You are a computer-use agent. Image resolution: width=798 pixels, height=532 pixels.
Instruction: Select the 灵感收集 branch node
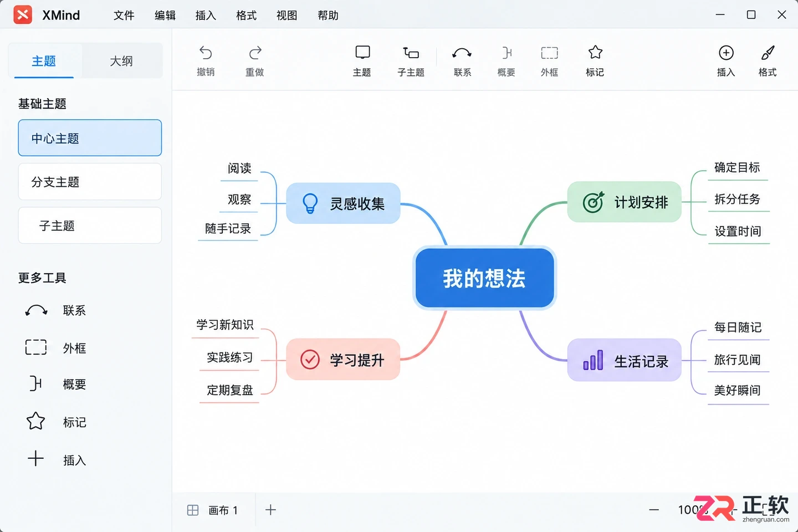(x=343, y=203)
